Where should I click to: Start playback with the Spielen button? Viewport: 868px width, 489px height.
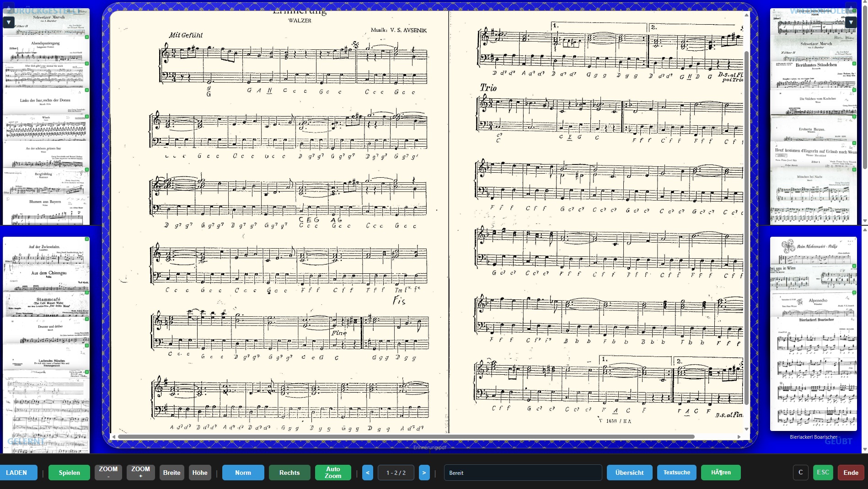[70, 473]
